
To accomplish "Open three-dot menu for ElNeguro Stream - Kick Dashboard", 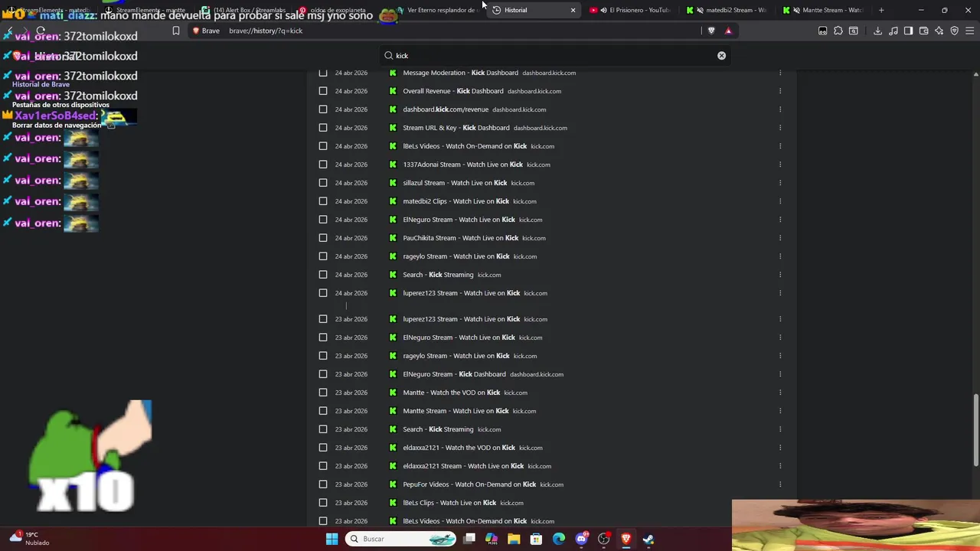I will coord(779,374).
